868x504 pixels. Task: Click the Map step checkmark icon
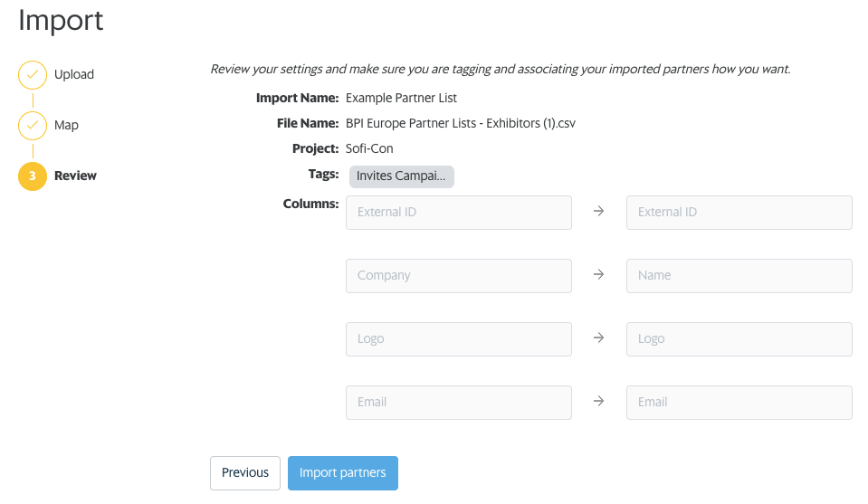pos(33,126)
